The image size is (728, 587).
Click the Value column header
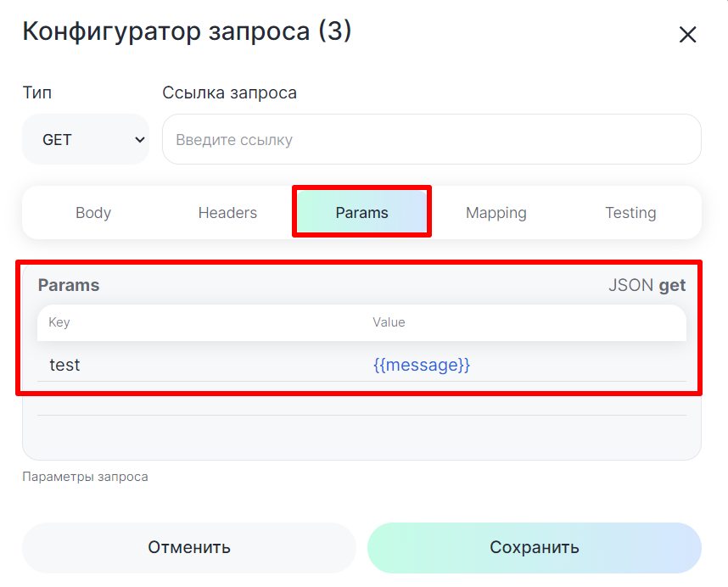tap(389, 322)
